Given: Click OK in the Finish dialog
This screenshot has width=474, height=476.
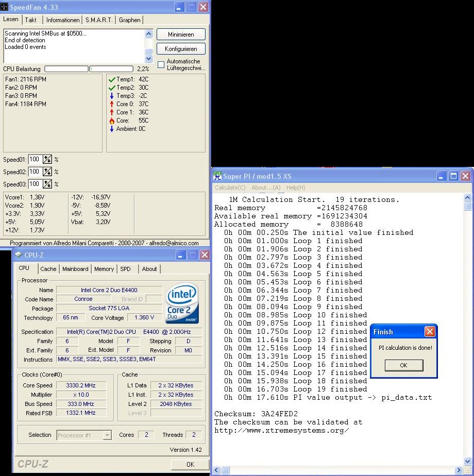Looking at the screenshot, I should (x=403, y=365).
